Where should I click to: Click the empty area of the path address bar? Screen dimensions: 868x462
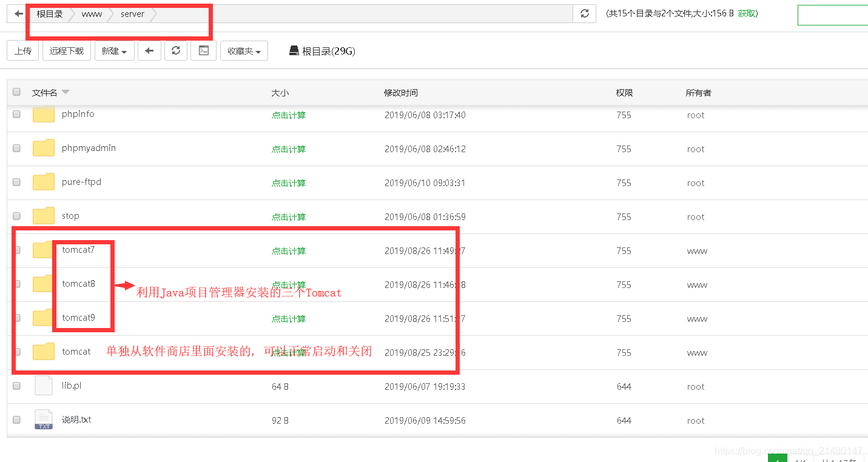pos(364,14)
